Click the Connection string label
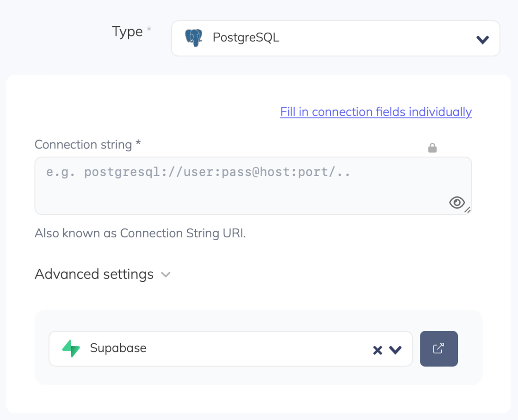The image size is (518, 420). pos(87,145)
